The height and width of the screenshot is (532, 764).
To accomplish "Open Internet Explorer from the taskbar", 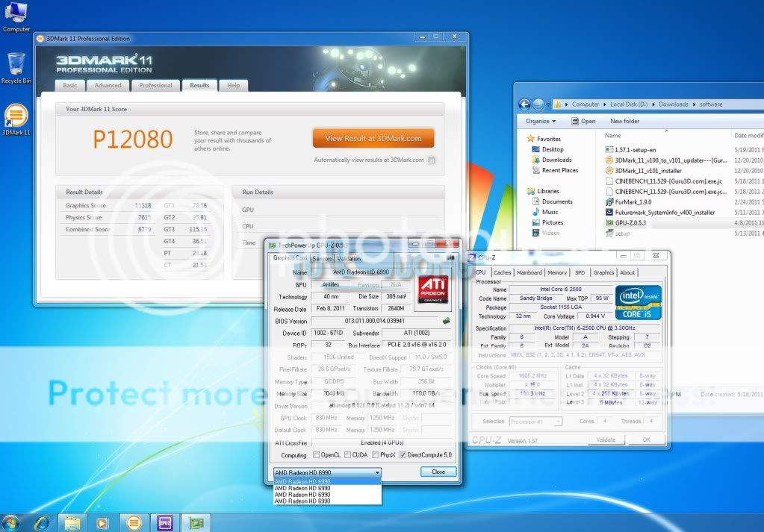I will pyautogui.click(x=42, y=523).
